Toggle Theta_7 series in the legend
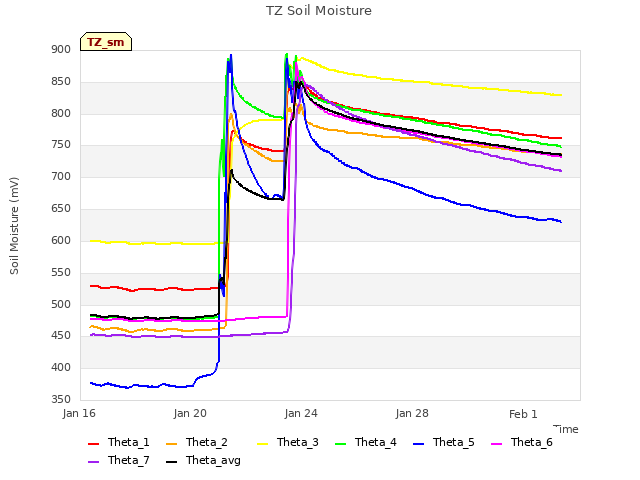640x480 pixels. coord(119,460)
